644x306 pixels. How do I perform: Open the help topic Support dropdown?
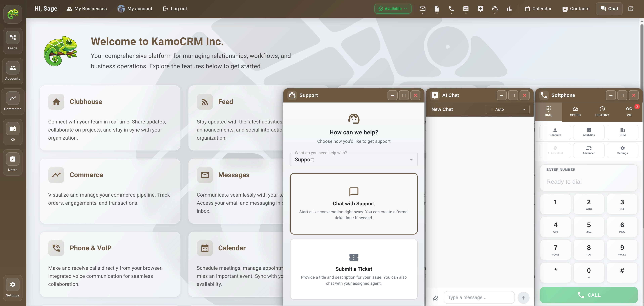coord(354,160)
